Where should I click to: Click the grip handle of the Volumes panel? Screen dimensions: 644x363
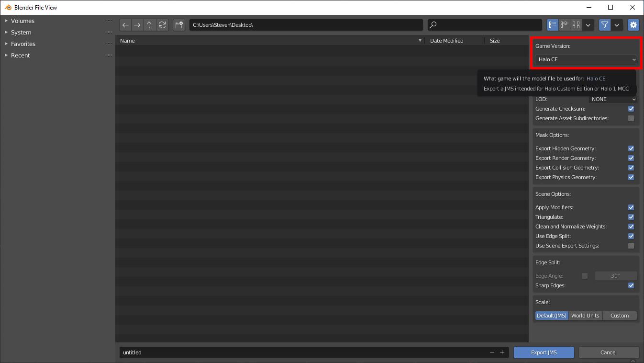click(109, 21)
